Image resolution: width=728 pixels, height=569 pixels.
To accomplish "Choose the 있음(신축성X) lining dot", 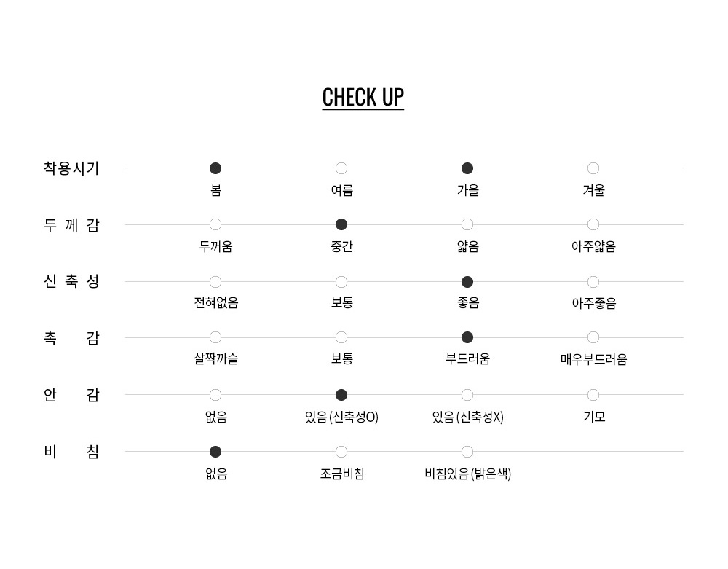I will (467, 395).
